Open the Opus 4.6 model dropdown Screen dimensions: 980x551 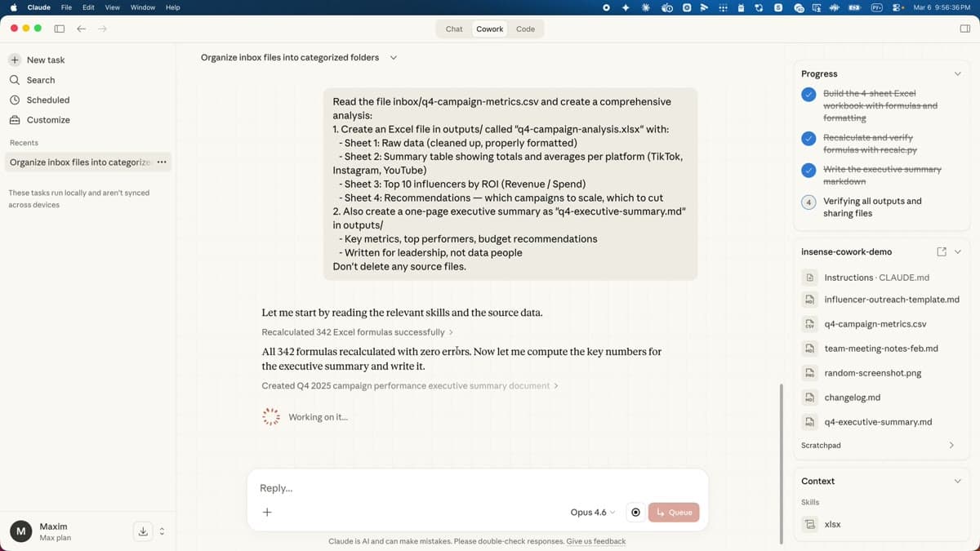pos(590,512)
